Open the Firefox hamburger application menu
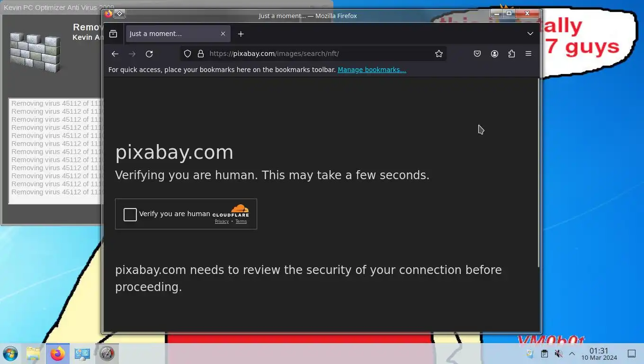 click(x=528, y=54)
